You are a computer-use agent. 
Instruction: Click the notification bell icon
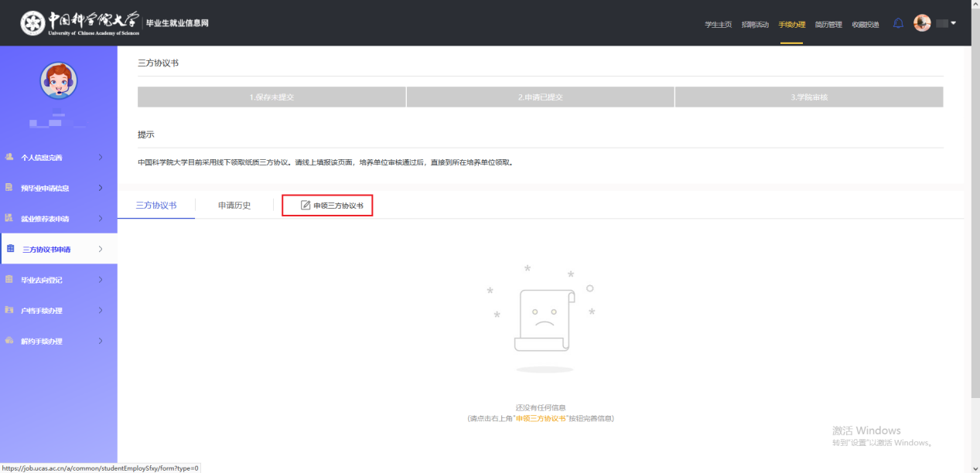(898, 23)
